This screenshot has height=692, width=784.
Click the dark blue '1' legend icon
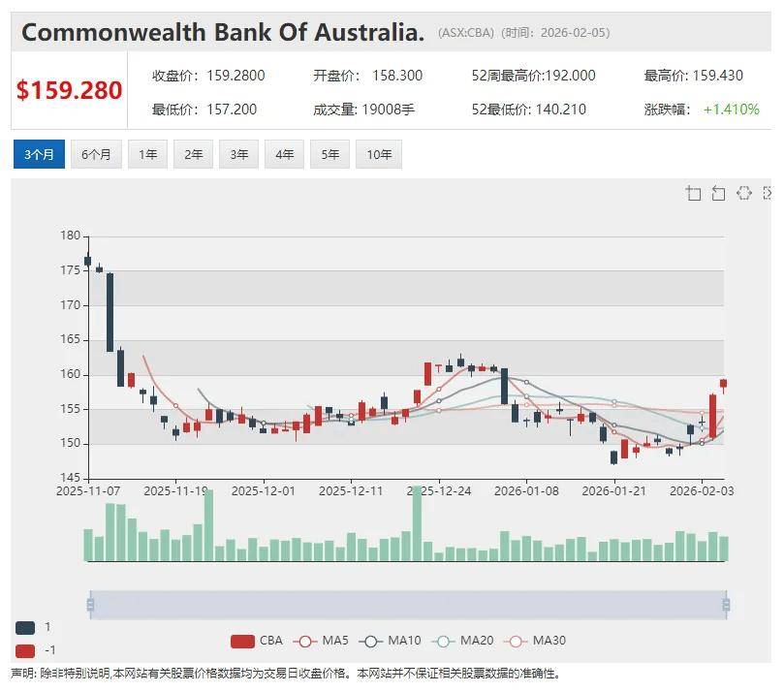[25, 627]
